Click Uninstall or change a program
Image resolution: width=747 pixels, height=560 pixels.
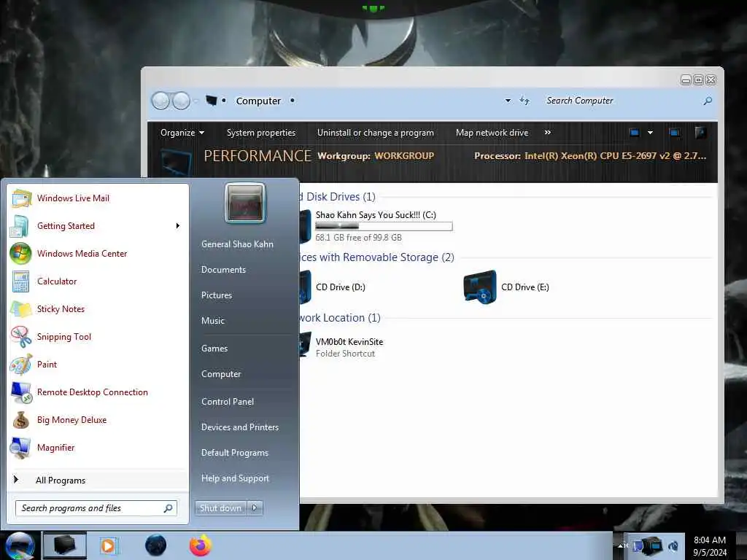[x=376, y=133]
